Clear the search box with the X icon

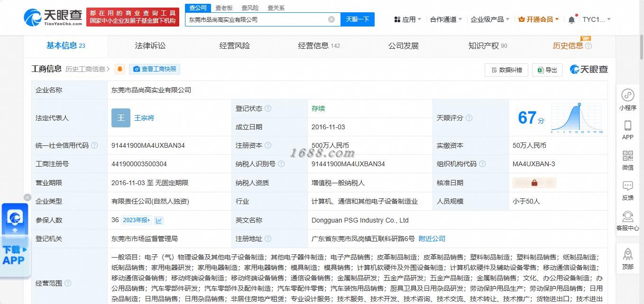coord(331,19)
